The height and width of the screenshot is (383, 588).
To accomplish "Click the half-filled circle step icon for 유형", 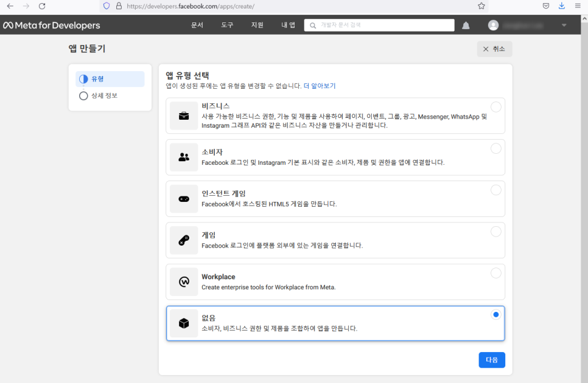I will [x=83, y=79].
